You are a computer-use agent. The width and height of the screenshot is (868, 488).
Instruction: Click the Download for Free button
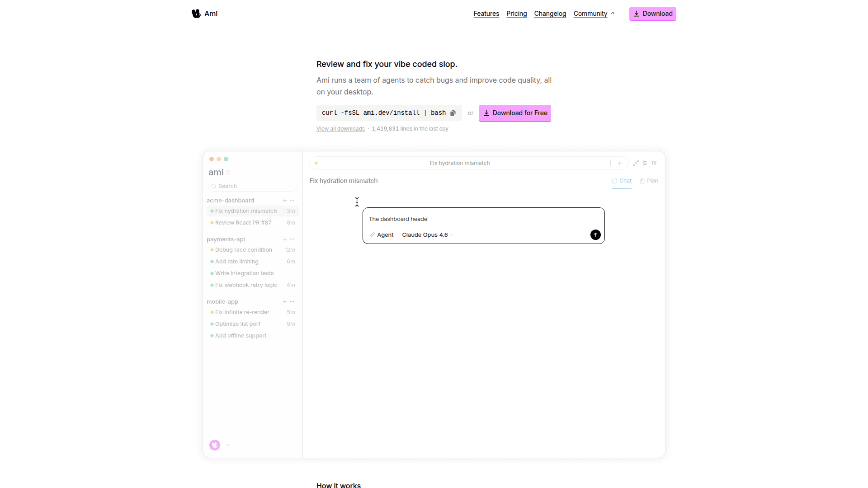point(515,113)
